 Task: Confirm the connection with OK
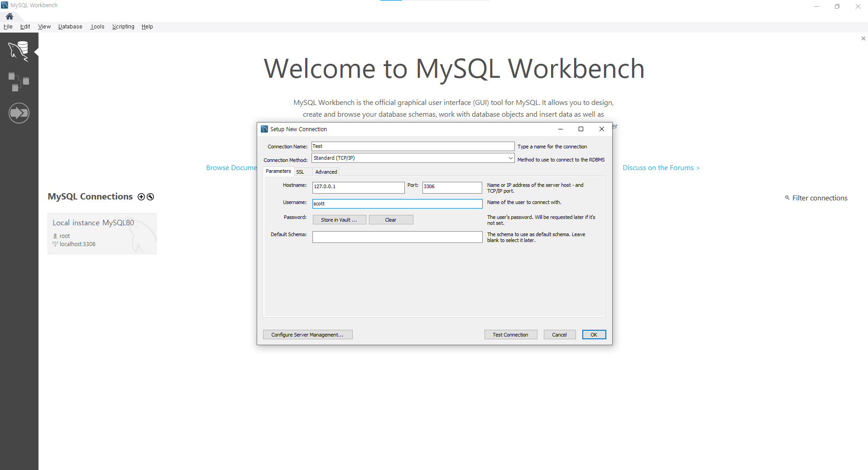(x=594, y=335)
